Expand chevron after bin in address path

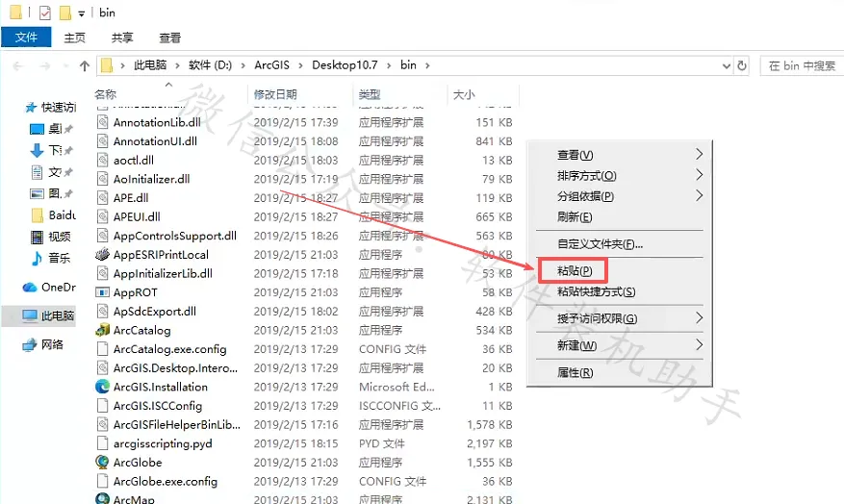[x=428, y=65]
